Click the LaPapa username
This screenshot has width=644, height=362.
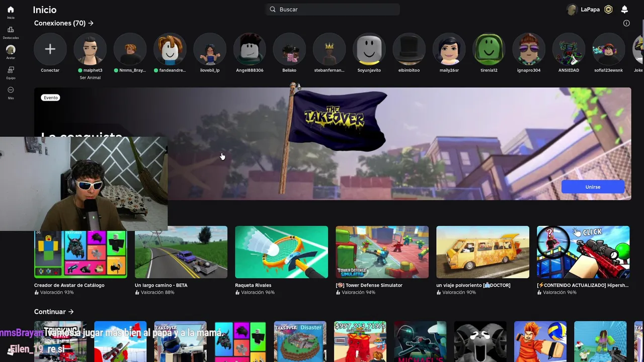(590, 10)
